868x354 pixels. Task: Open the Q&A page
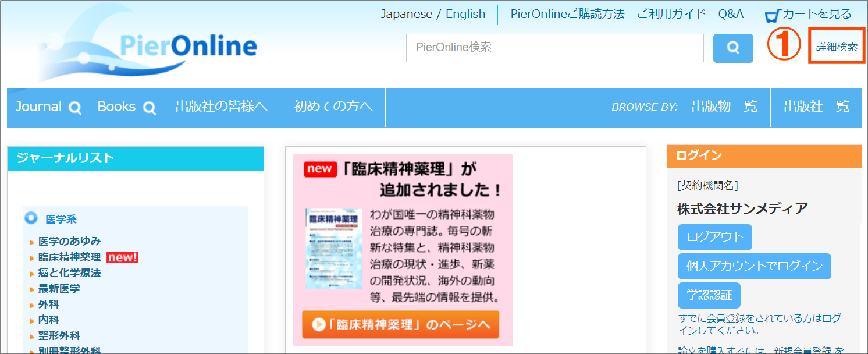click(x=731, y=14)
